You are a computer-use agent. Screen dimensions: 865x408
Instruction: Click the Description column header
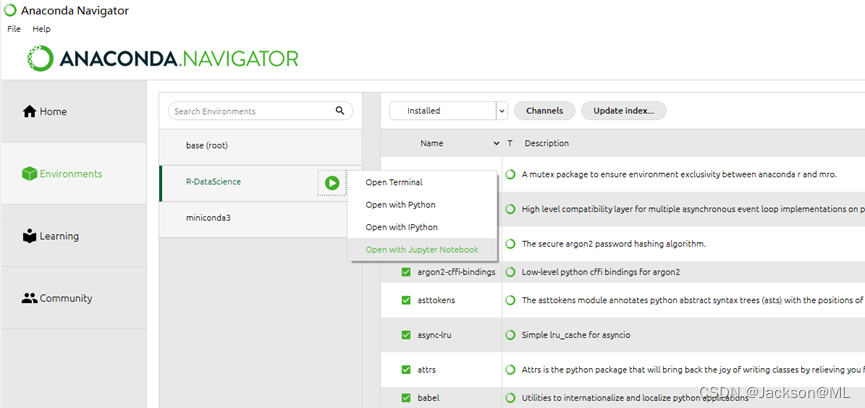[x=546, y=143]
